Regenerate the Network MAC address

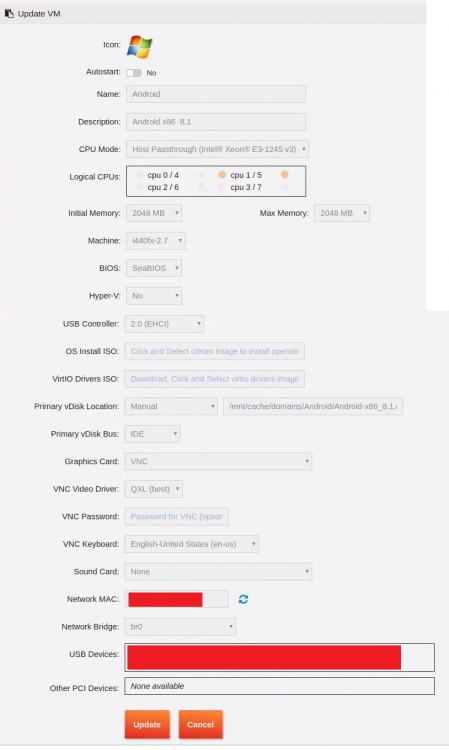click(243, 599)
